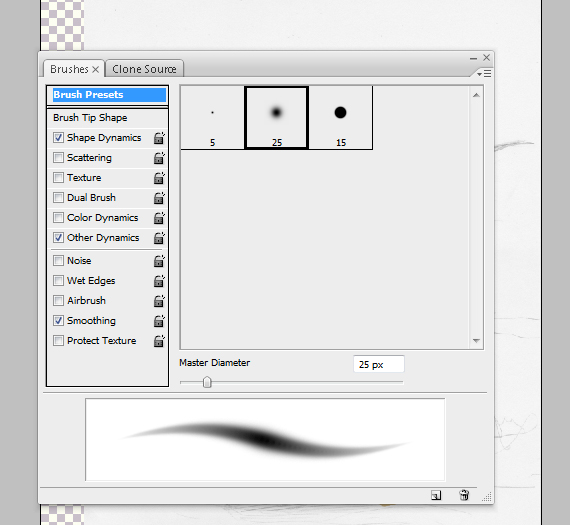Viewport: 570px width, 525px height.
Task: Toggle lock icon for Wet Edges
Action: coord(159,281)
